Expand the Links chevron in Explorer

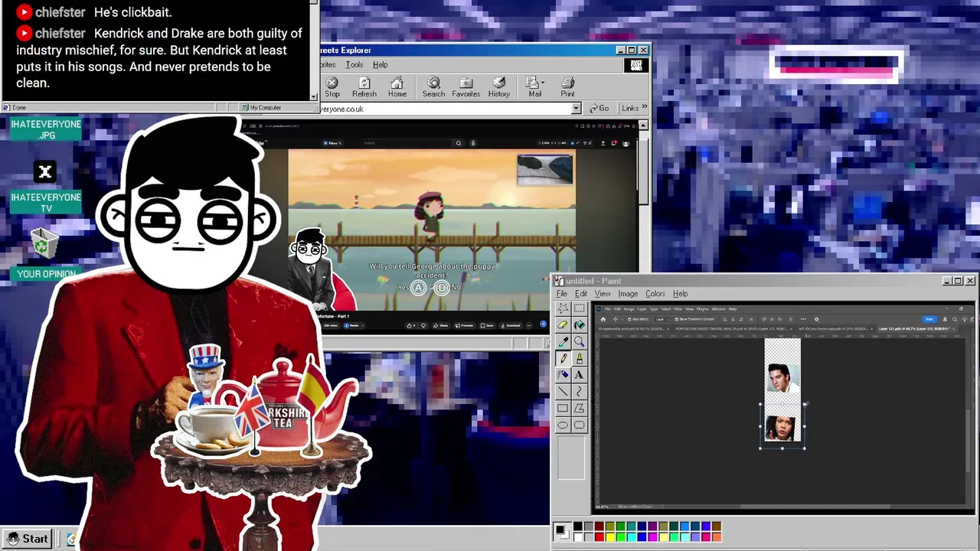click(644, 108)
